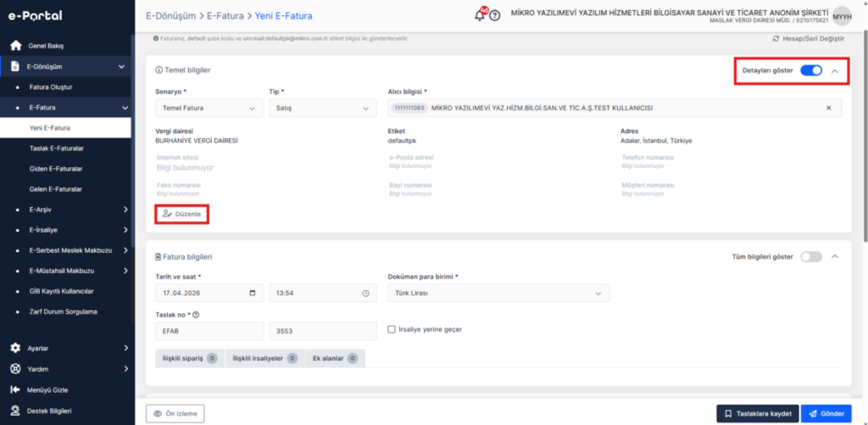Open the clock icon in time field
This screenshot has height=425, width=868.
(x=365, y=294)
